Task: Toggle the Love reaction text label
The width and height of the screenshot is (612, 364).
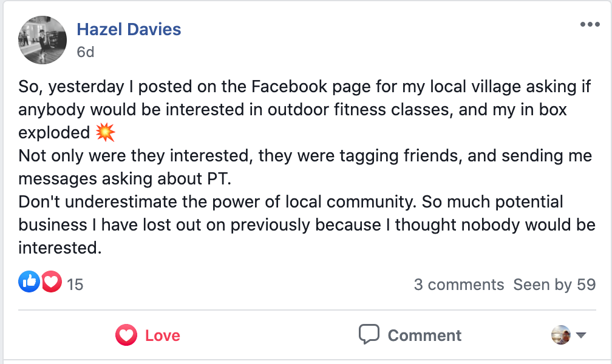Action: [163, 335]
